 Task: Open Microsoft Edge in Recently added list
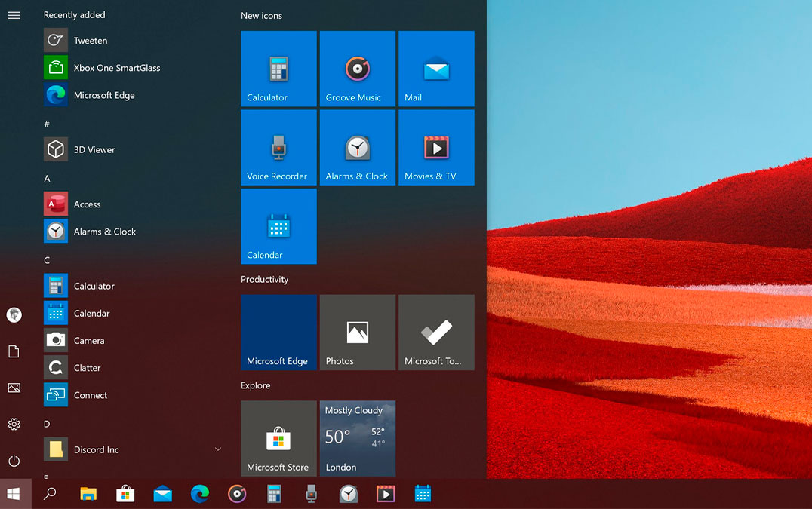coord(134,95)
